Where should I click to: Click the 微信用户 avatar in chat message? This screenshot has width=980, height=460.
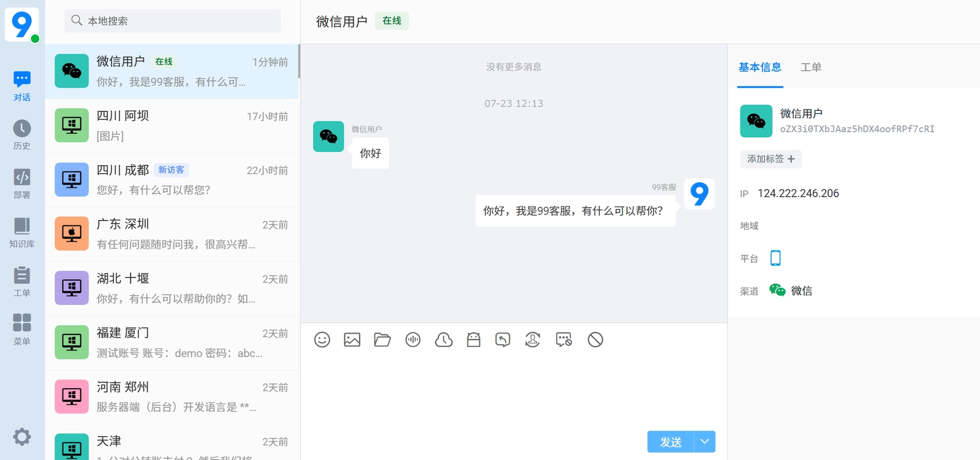coord(328,136)
